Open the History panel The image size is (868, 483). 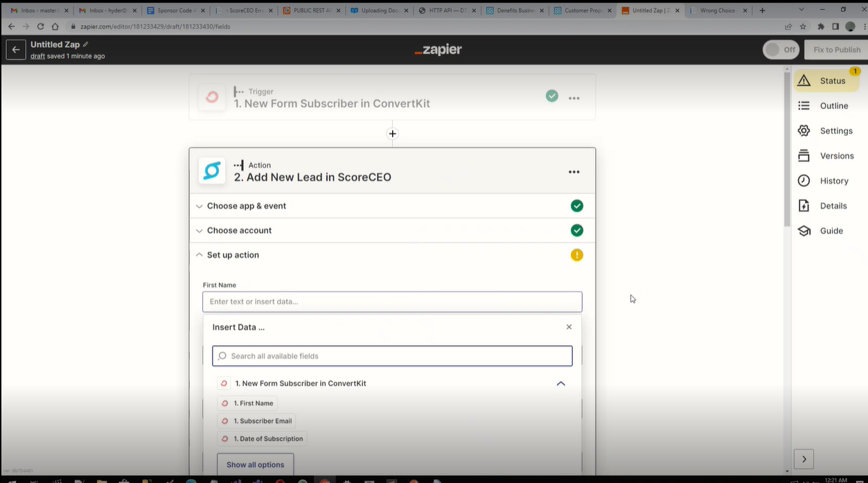tap(826, 181)
